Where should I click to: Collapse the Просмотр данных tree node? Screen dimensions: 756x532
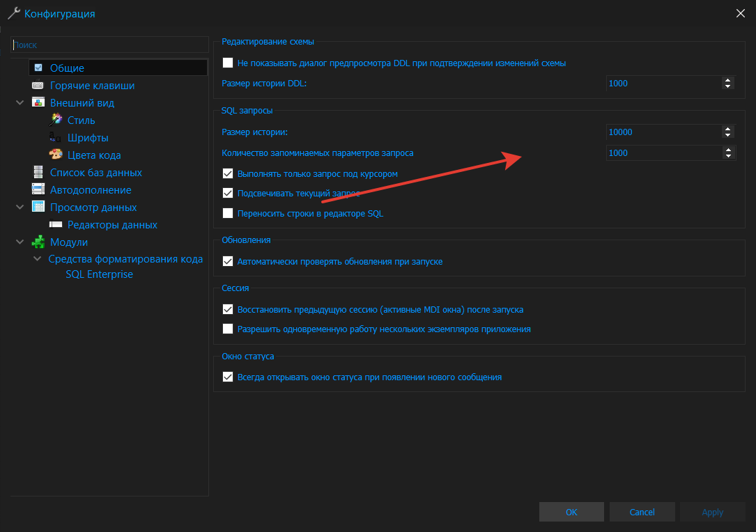(20, 208)
